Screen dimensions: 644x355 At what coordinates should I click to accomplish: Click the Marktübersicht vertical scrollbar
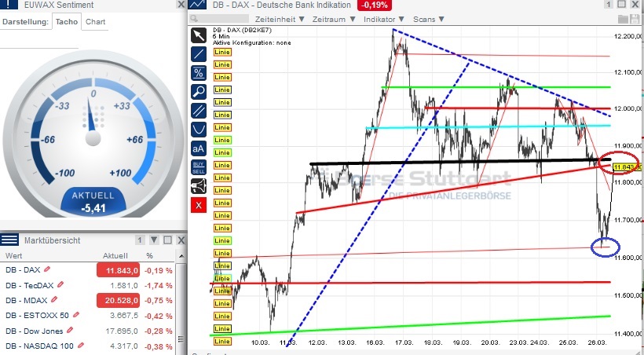(181, 302)
